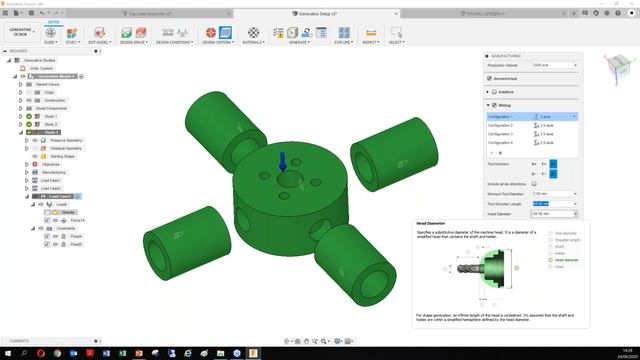
Task: Click the Generate play icon
Action: point(292,33)
